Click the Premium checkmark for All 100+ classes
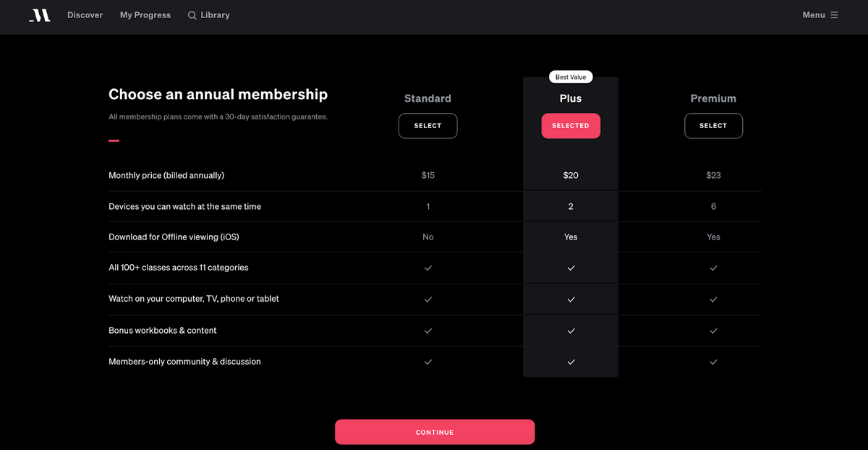868x450 pixels. pos(713,268)
